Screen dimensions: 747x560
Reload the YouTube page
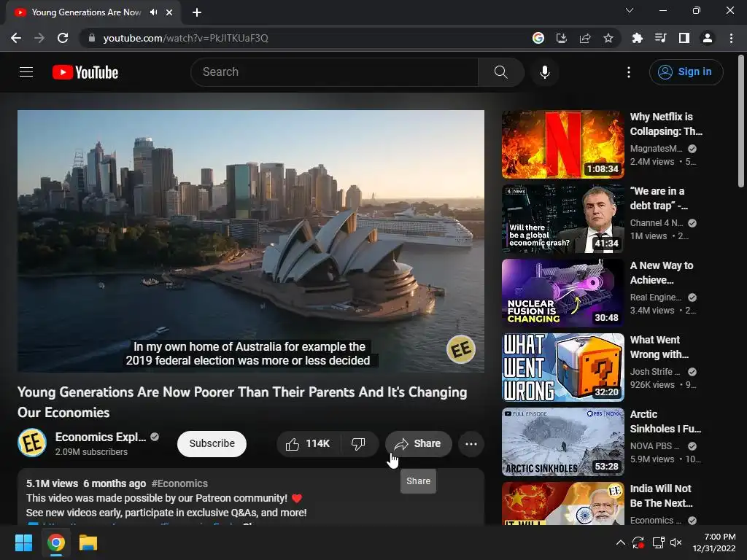click(x=63, y=38)
